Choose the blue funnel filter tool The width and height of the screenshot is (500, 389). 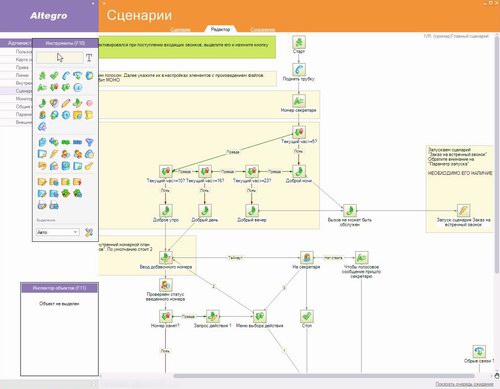click(x=89, y=142)
